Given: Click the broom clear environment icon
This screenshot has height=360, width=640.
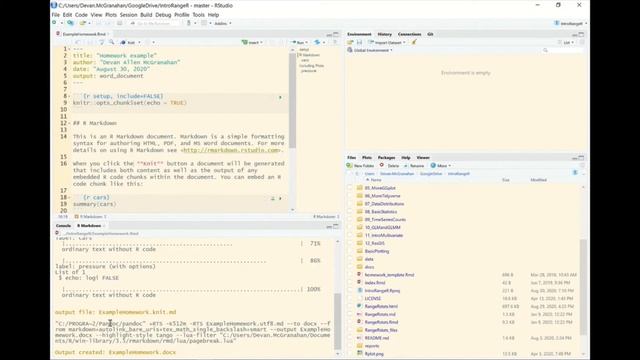Looking at the screenshot, I should [414, 42].
